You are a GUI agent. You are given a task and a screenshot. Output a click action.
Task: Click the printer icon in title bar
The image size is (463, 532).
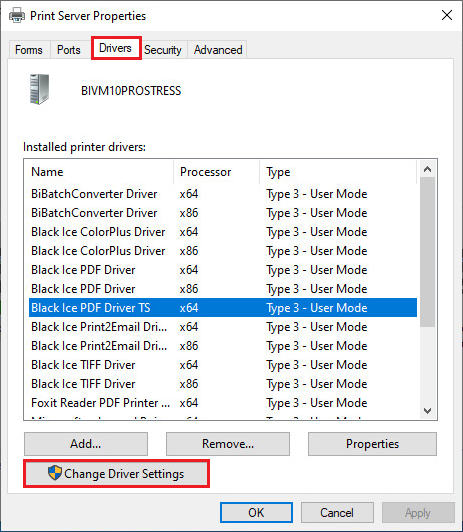17,16
